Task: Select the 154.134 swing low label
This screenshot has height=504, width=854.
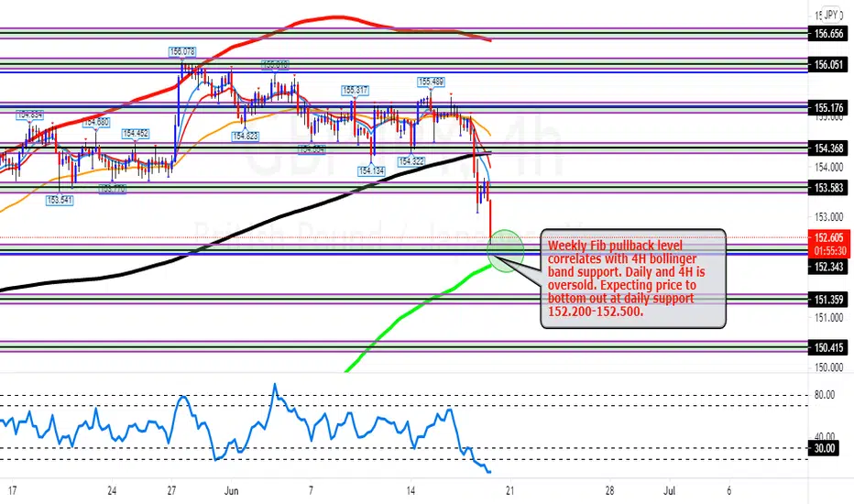Action: pyautogui.click(x=371, y=171)
